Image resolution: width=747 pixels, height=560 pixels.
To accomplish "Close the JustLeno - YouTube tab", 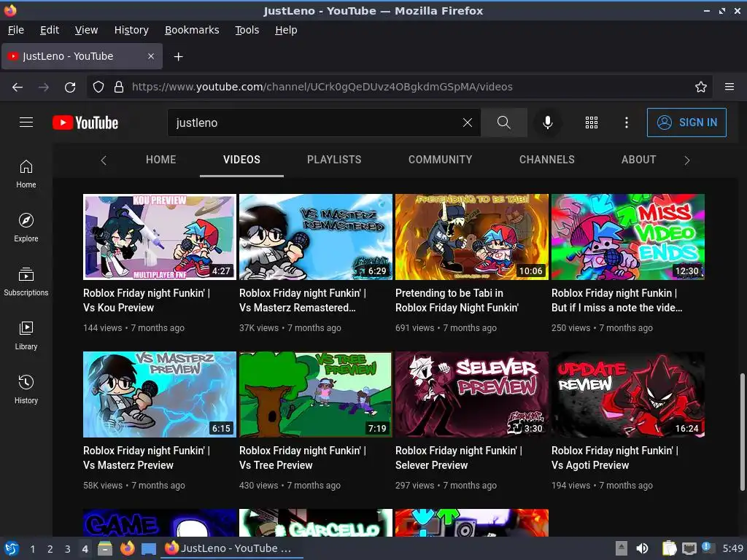I will 151,56.
